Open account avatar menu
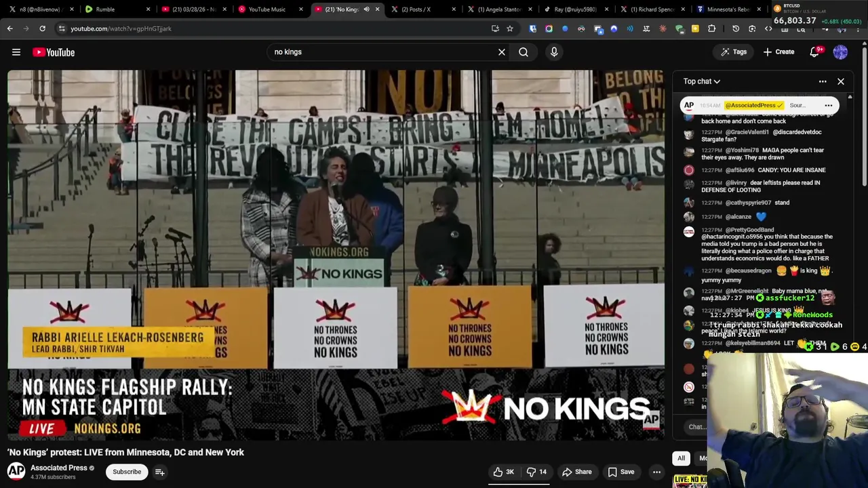The height and width of the screenshot is (488, 868). click(x=840, y=52)
